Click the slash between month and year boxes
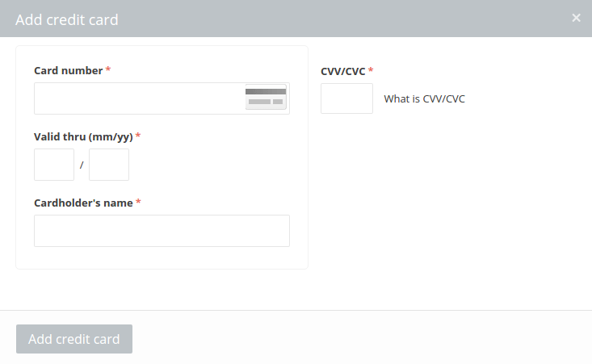The height and width of the screenshot is (364, 592). pyautogui.click(x=82, y=165)
